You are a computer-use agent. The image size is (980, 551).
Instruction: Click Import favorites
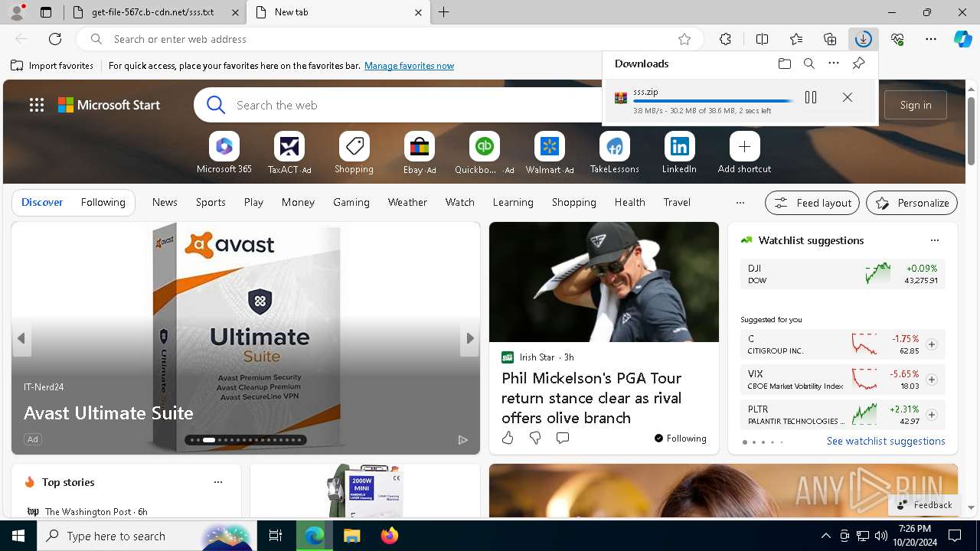pos(52,66)
